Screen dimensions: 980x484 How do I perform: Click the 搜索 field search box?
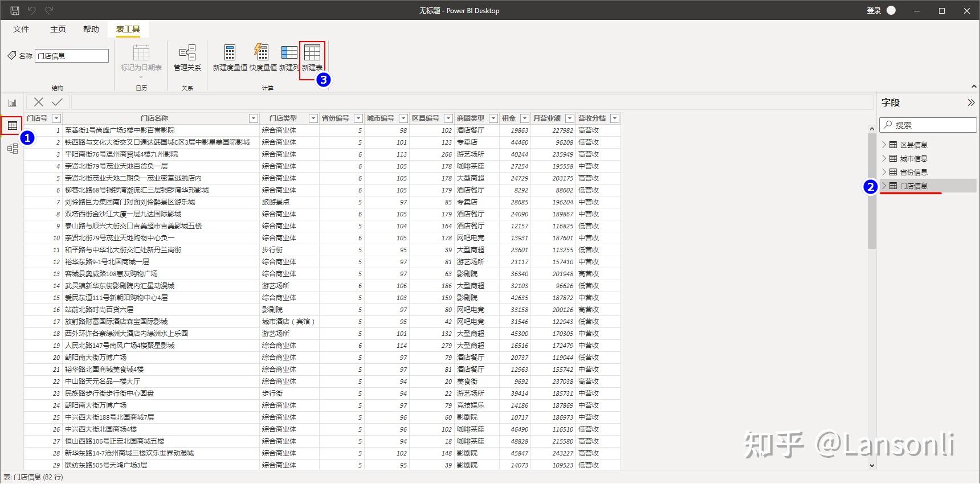928,125
